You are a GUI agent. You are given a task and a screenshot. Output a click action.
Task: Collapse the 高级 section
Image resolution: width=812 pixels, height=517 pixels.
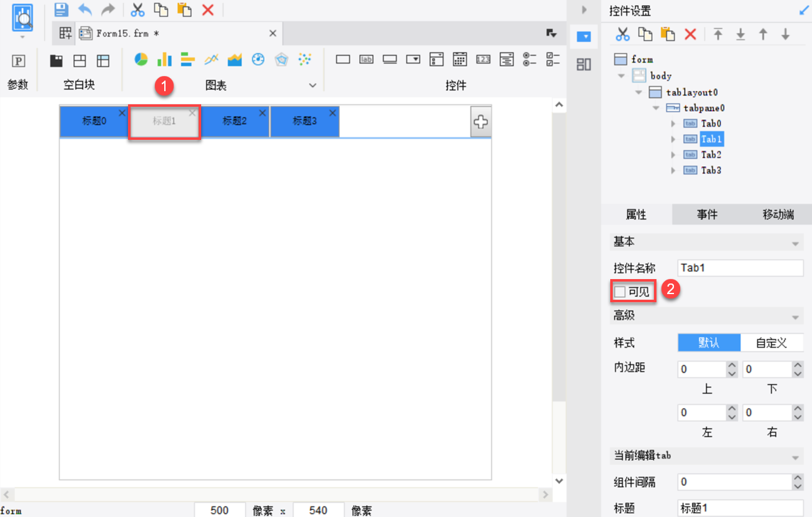point(796,318)
